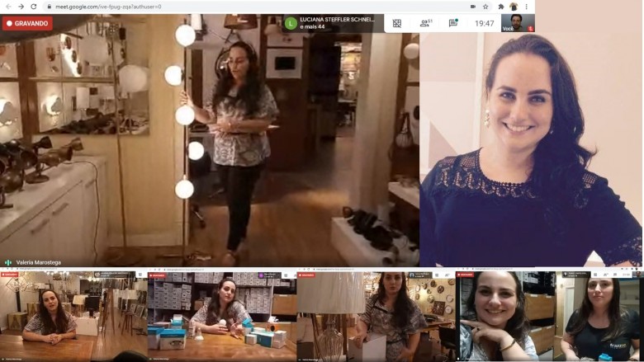Show the participants list panel
The height and width of the screenshot is (362, 644).
[x=425, y=23]
